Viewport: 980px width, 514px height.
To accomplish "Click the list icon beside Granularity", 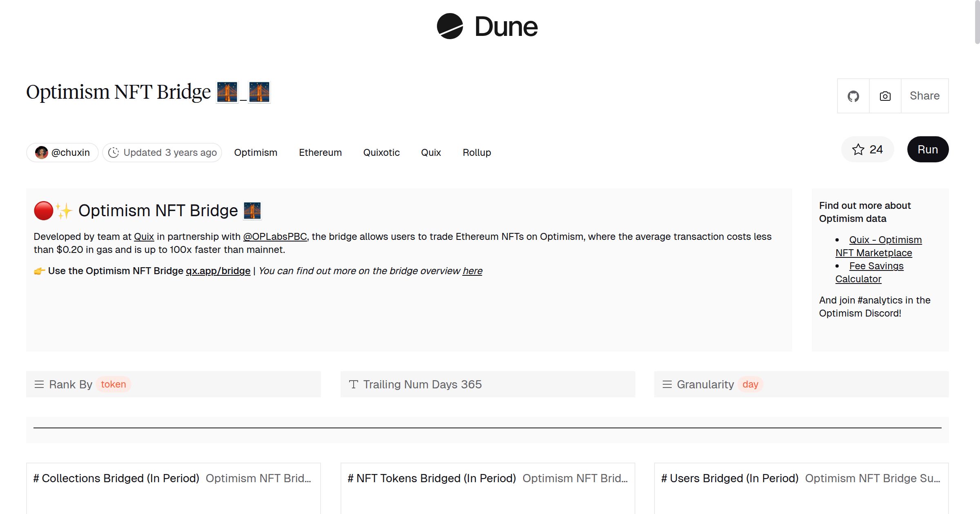I will point(667,384).
